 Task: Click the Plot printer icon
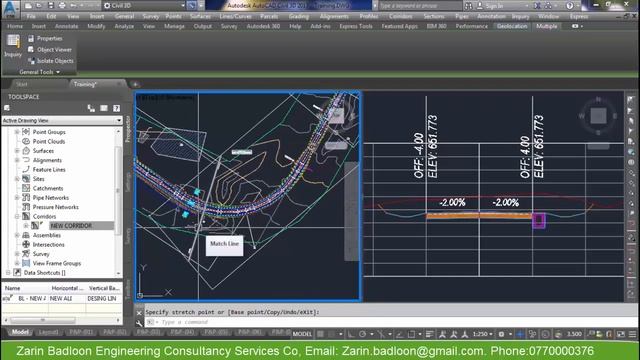pyautogui.click(x=62, y=6)
